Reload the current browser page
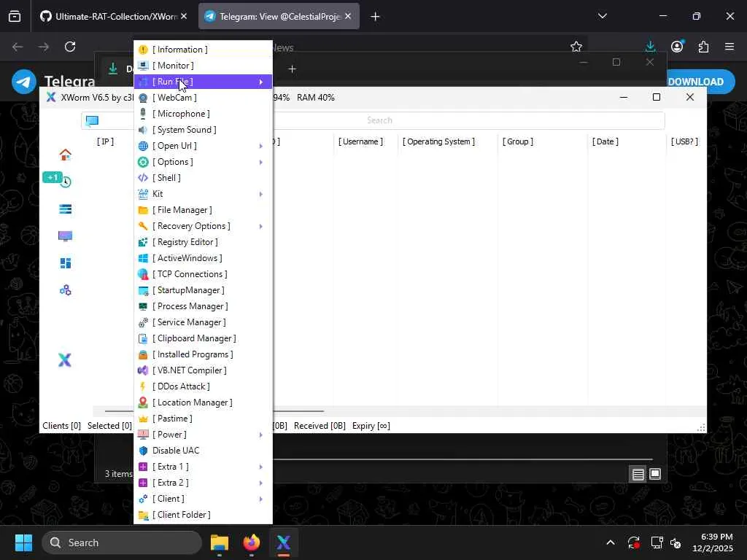 (x=70, y=47)
